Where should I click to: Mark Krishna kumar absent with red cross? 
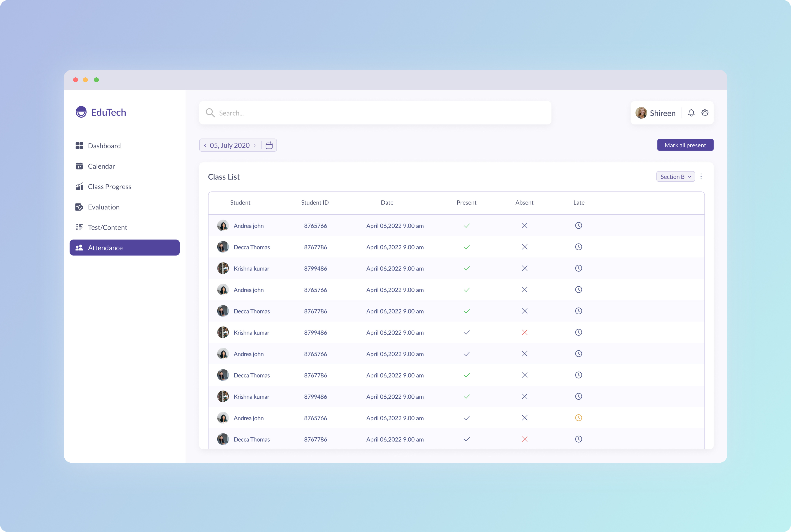525,333
